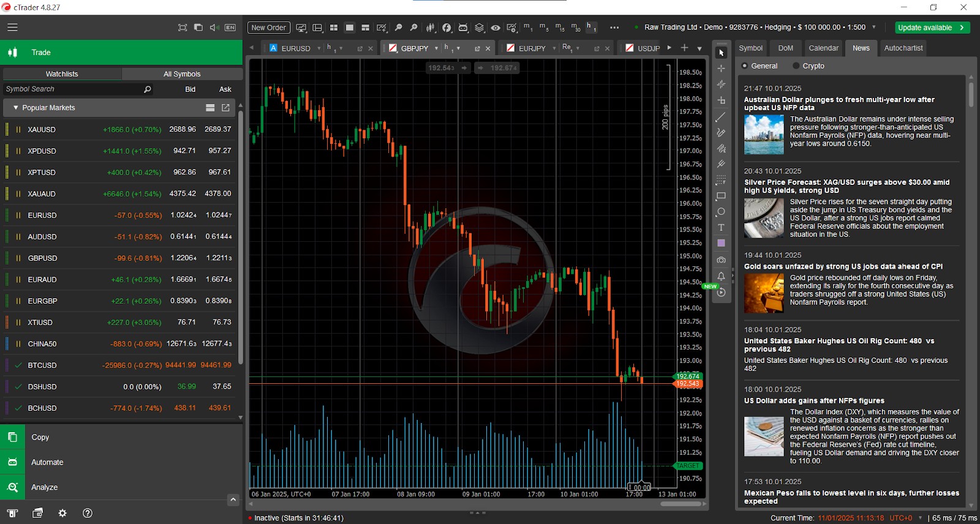980x524 pixels.
Task: Click the chart horizontal scrollbar thumb
Action: pos(680,504)
